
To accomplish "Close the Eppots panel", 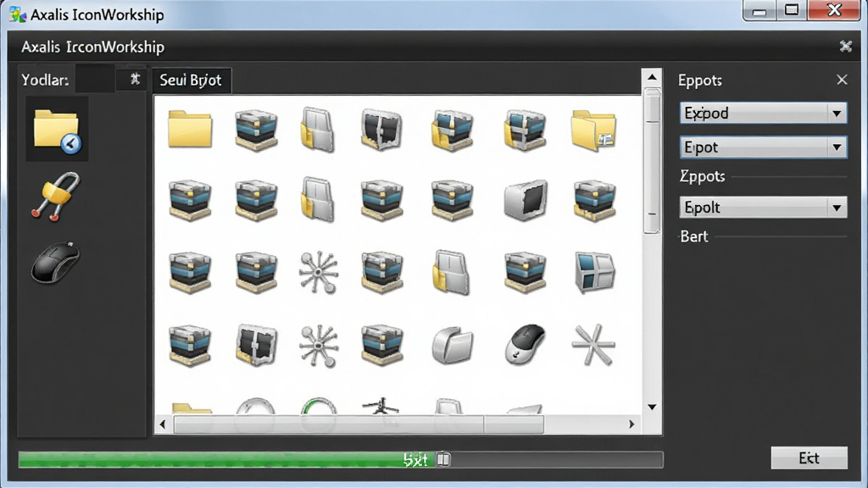I will 842,80.
